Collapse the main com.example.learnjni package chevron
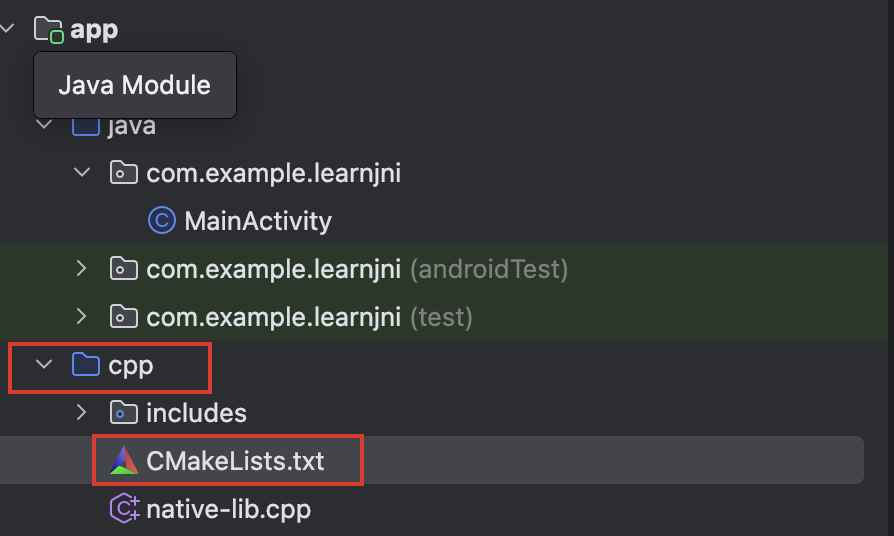This screenshot has width=894, height=536. pos(82,172)
